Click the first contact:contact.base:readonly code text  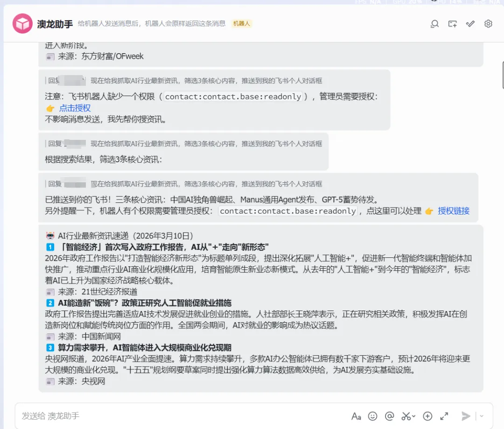233,97
